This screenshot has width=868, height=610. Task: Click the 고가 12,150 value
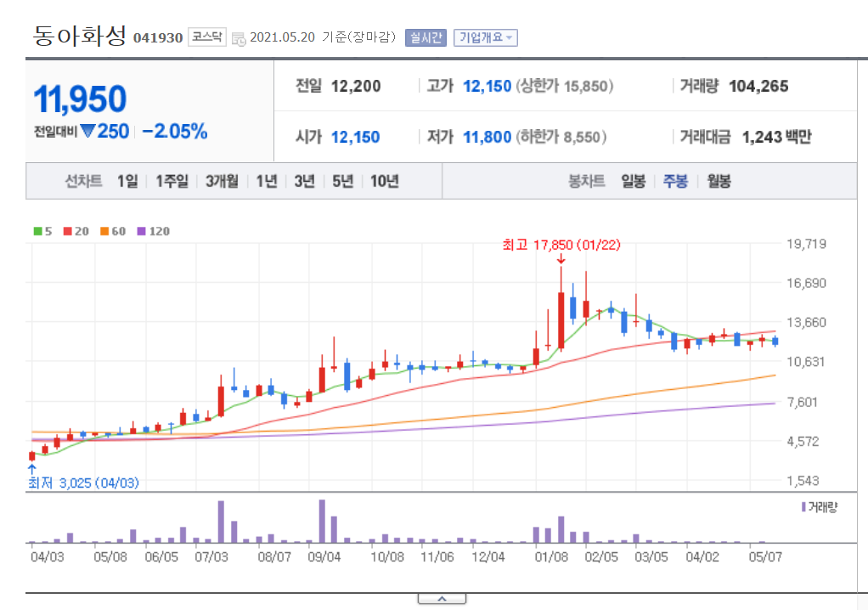tap(488, 87)
